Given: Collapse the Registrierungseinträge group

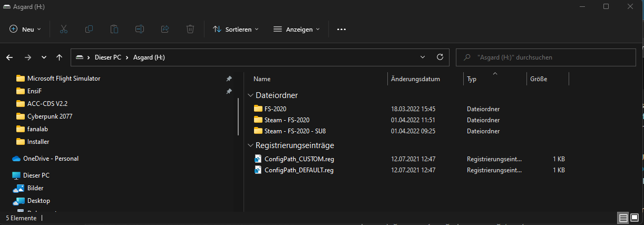Looking at the screenshot, I should coord(250,145).
